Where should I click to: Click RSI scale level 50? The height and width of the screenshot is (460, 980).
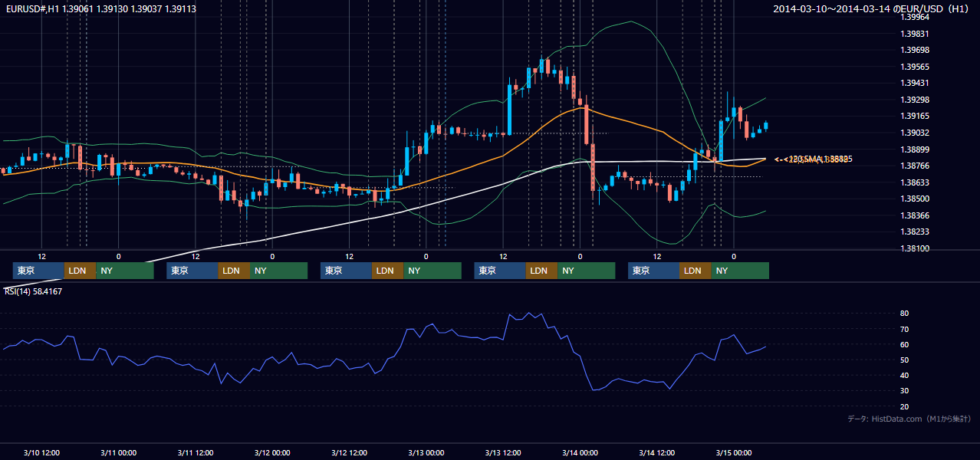(904, 360)
